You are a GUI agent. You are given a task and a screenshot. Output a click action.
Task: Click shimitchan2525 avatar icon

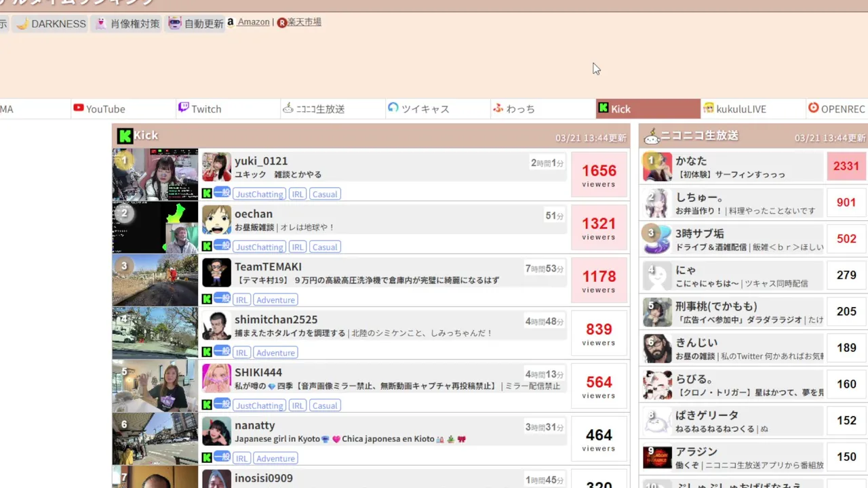[216, 325]
